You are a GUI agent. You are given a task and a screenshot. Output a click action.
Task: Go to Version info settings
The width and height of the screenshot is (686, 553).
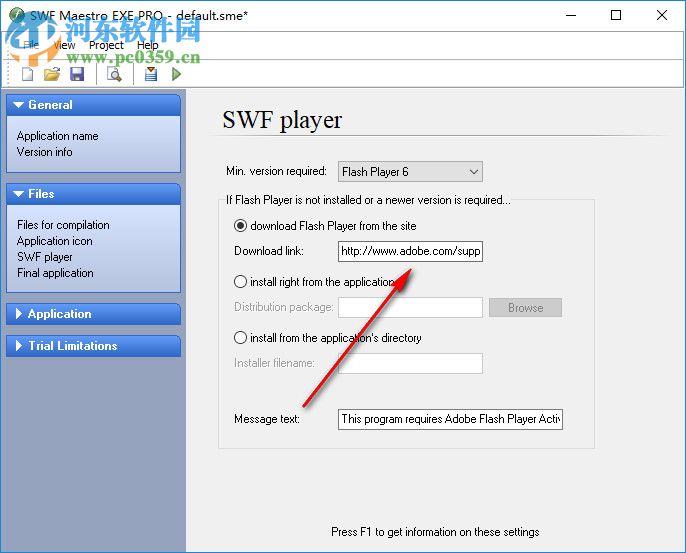[x=45, y=152]
